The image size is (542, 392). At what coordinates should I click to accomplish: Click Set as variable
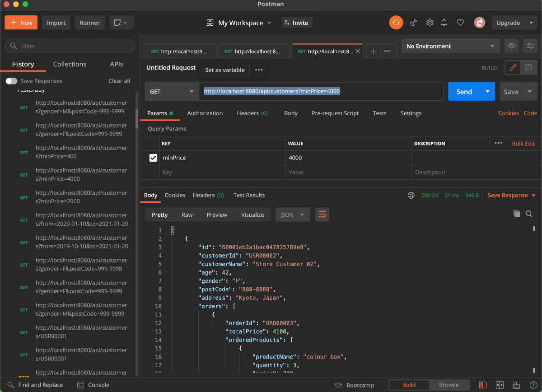[x=225, y=70]
